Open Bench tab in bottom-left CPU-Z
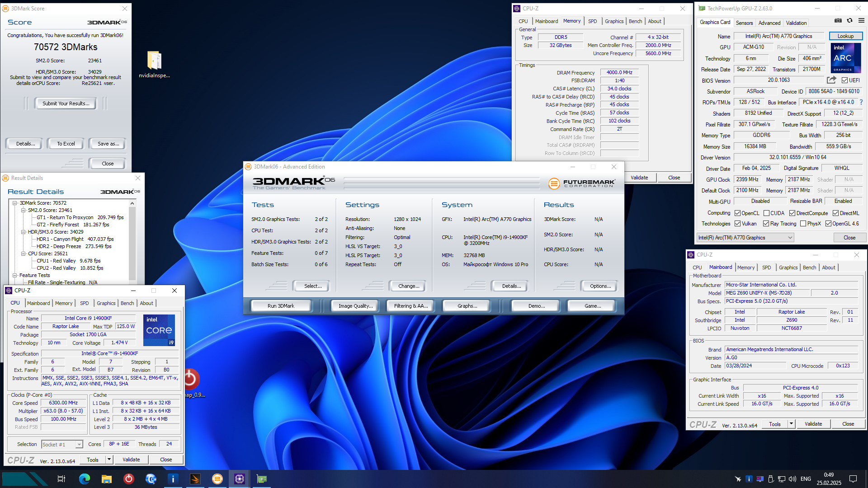 click(127, 303)
